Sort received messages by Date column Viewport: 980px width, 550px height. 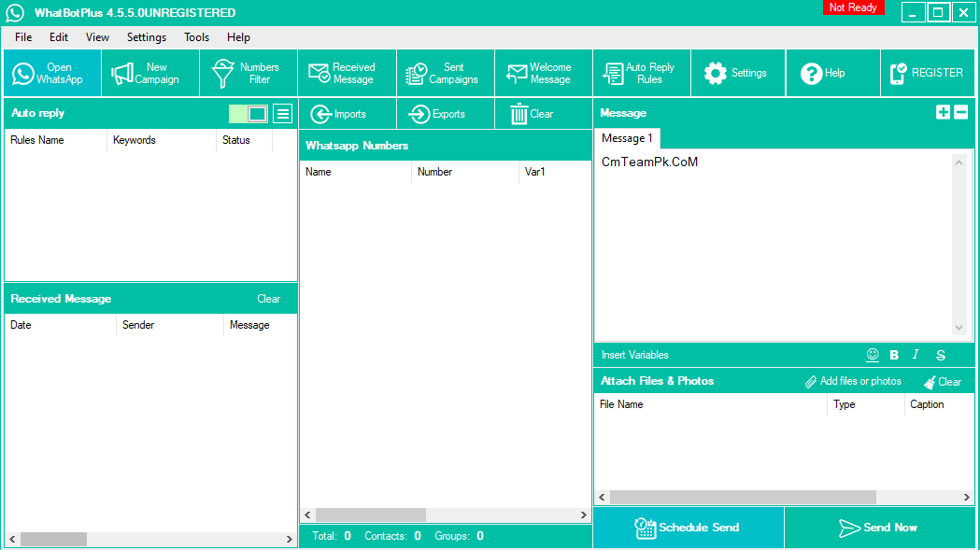(60, 325)
